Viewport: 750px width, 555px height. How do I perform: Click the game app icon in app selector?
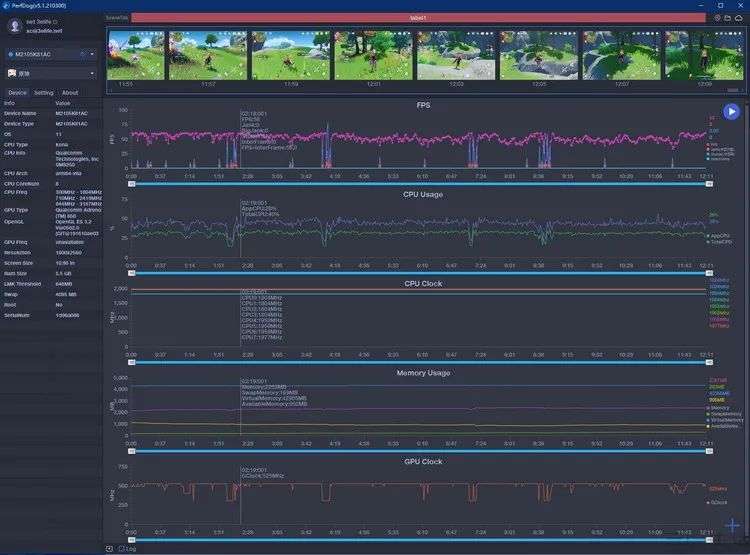click(x=12, y=73)
